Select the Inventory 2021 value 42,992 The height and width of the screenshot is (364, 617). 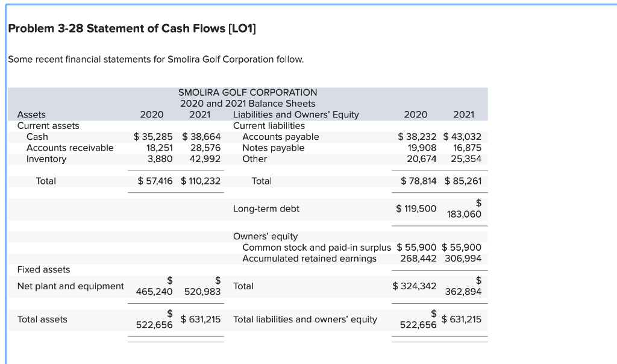point(205,158)
